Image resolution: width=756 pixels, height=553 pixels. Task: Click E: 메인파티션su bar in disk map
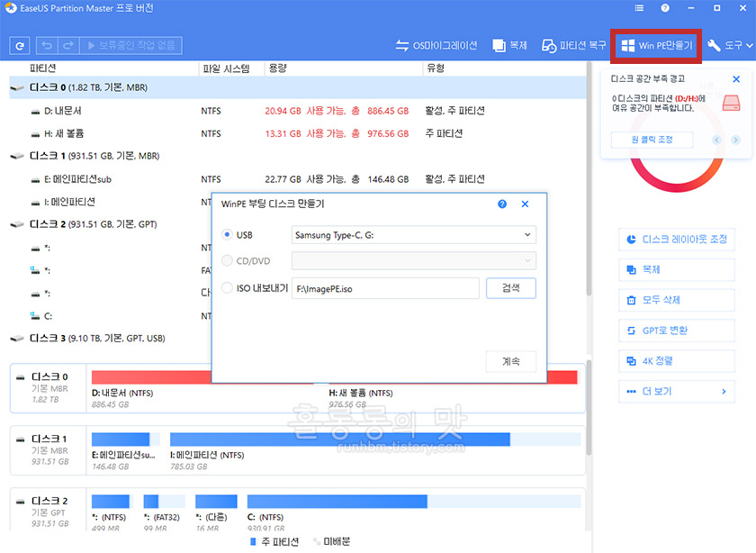click(125, 440)
